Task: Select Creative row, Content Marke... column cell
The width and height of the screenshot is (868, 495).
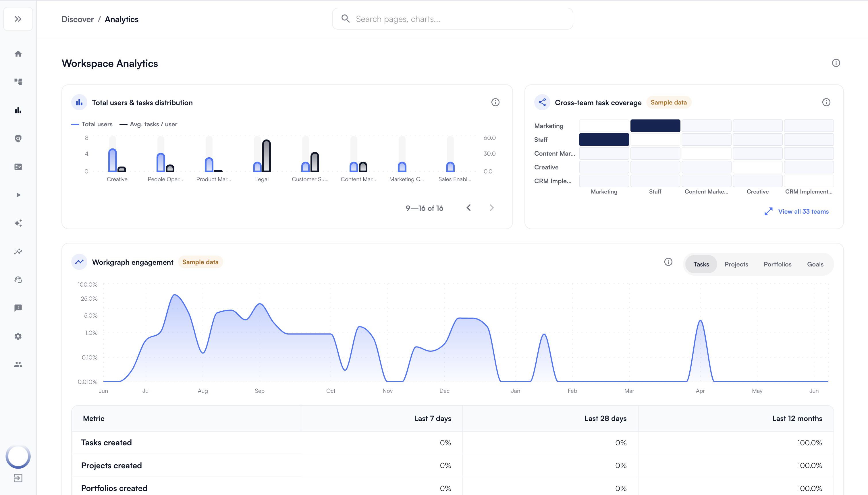Action: click(706, 167)
